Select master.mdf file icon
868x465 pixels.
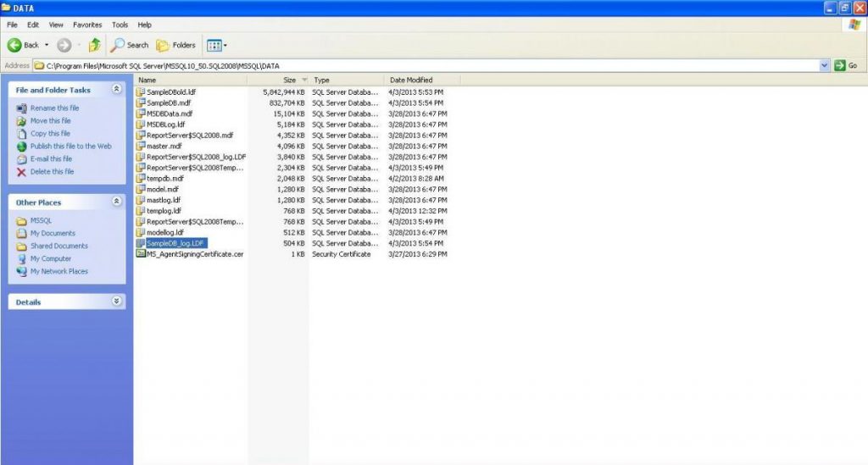pyautogui.click(x=141, y=146)
